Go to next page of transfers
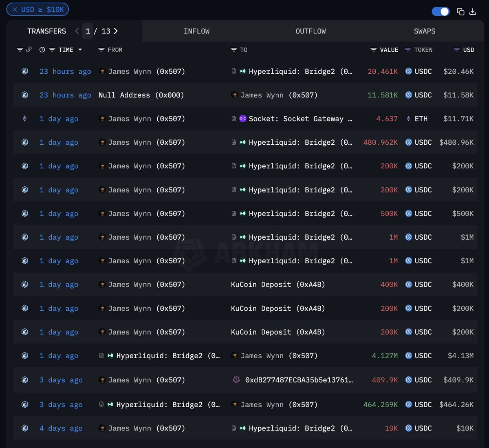Viewport: 489px width, 448px height. pos(116,31)
